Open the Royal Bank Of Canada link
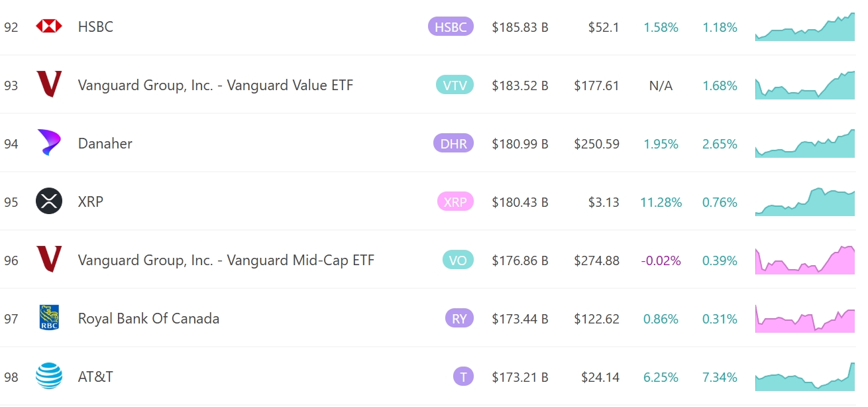This screenshot has width=868, height=407. click(148, 318)
